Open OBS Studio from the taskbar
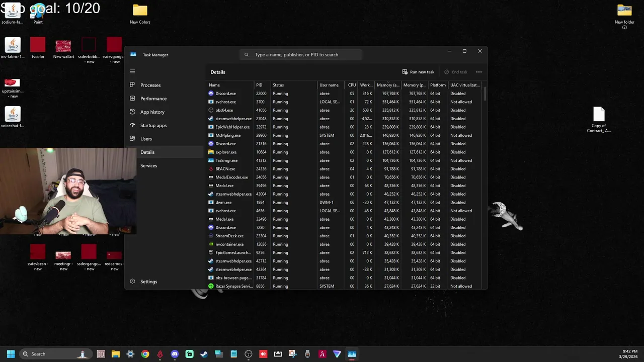This screenshot has width=644, height=362. 249,354
